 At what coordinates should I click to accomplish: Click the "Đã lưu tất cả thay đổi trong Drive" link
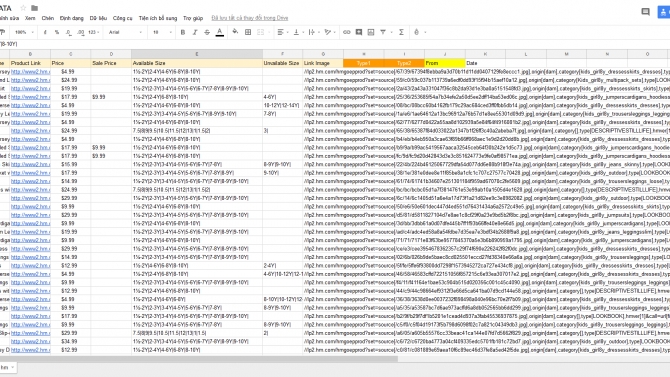pos(250,18)
